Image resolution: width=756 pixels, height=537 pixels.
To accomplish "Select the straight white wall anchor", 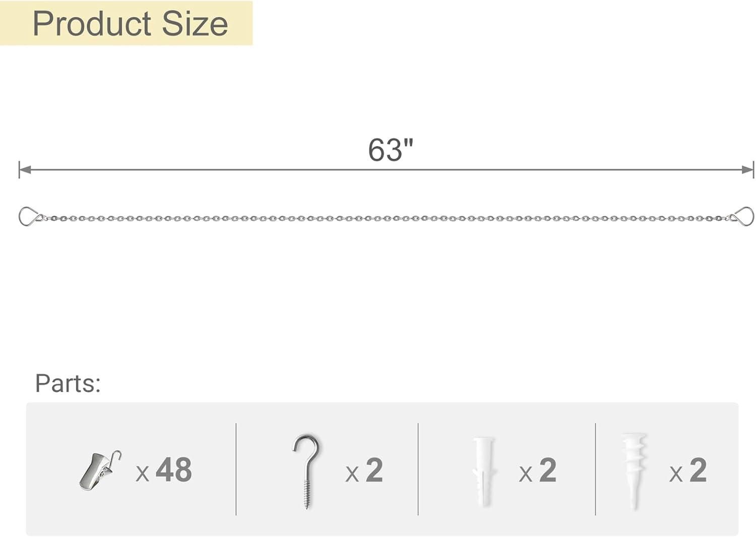I will pyautogui.click(x=483, y=471).
